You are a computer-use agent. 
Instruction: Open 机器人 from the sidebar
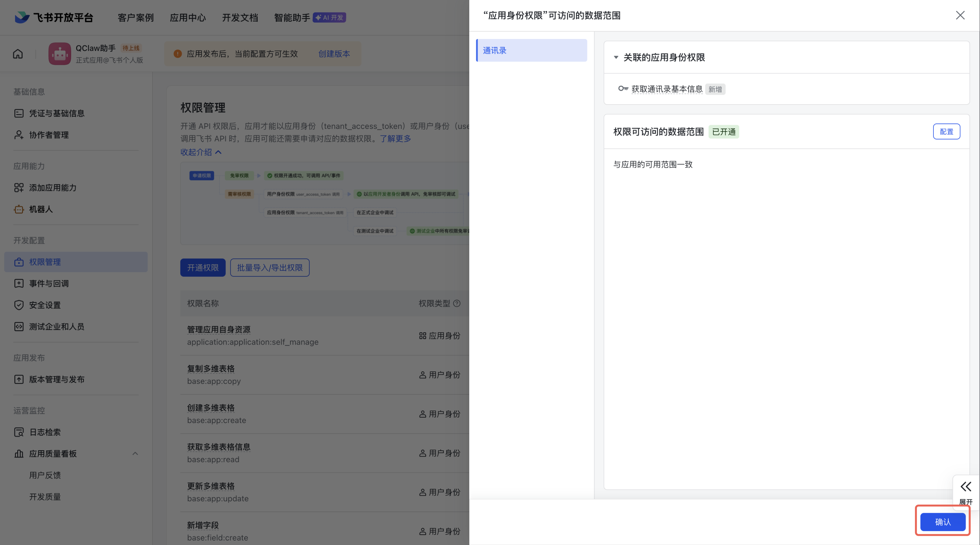click(41, 209)
